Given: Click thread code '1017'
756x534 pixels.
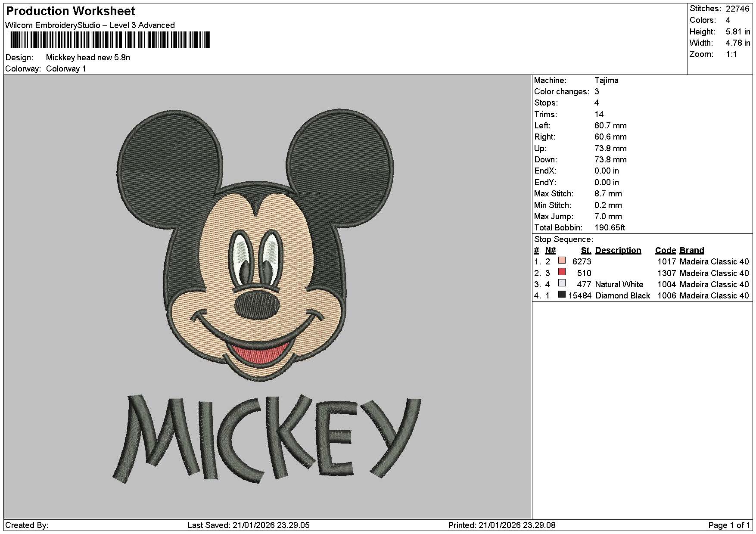Looking at the screenshot, I should [666, 261].
